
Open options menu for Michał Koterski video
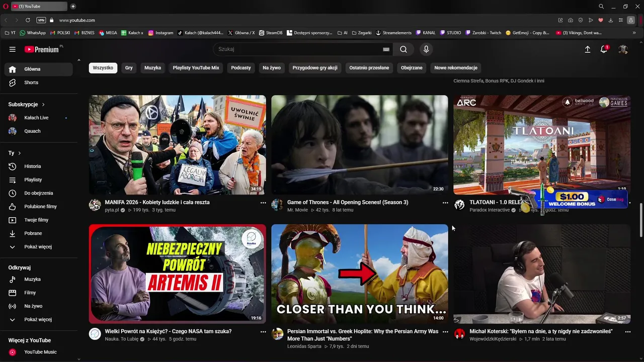[x=627, y=332]
